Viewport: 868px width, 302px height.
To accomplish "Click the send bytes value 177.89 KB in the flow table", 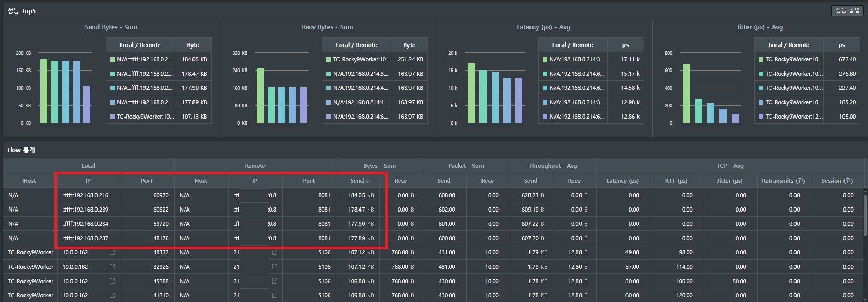I will click(x=361, y=238).
